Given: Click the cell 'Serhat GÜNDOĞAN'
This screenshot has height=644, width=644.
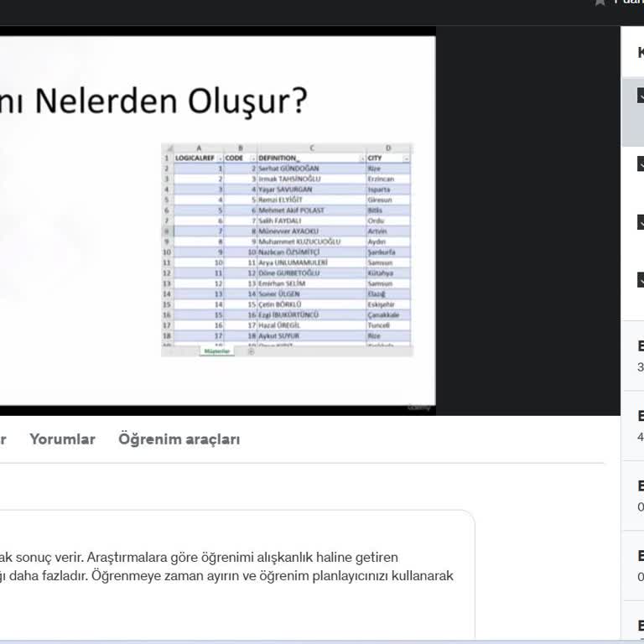Looking at the screenshot, I should (x=312, y=169).
